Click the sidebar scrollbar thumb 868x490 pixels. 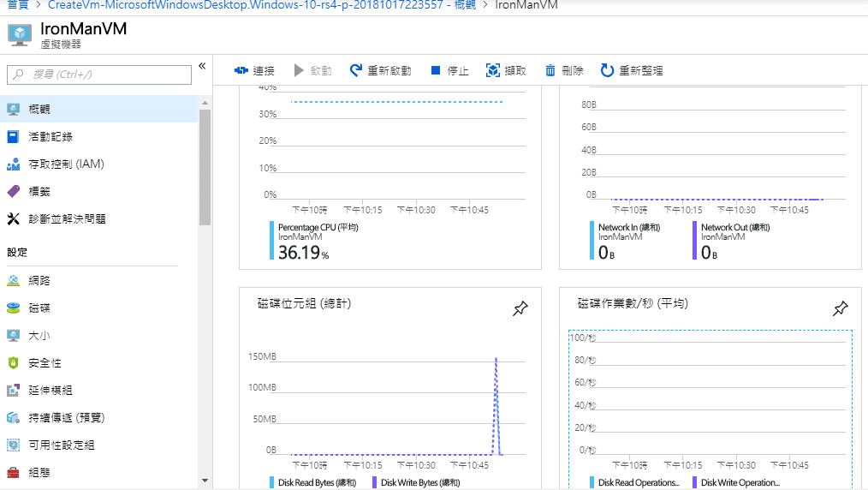point(205,167)
